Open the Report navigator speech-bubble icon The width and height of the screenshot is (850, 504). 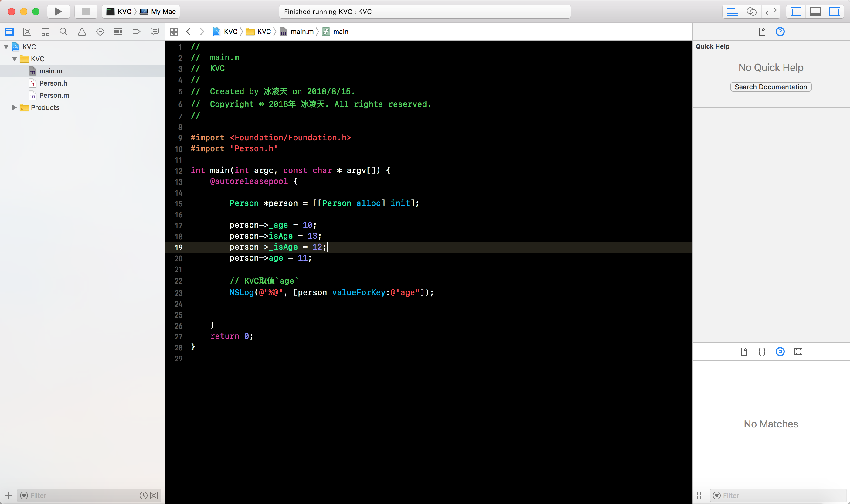(155, 32)
